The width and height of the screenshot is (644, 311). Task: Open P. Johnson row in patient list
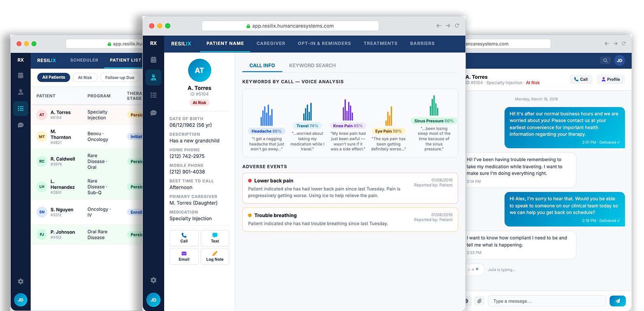(x=87, y=234)
